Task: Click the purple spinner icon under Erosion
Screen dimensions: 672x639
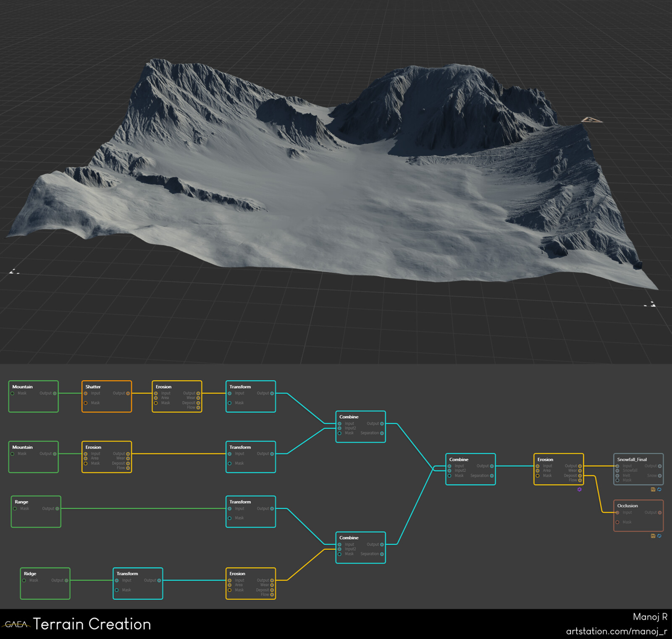Action: [x=579, y=490]
